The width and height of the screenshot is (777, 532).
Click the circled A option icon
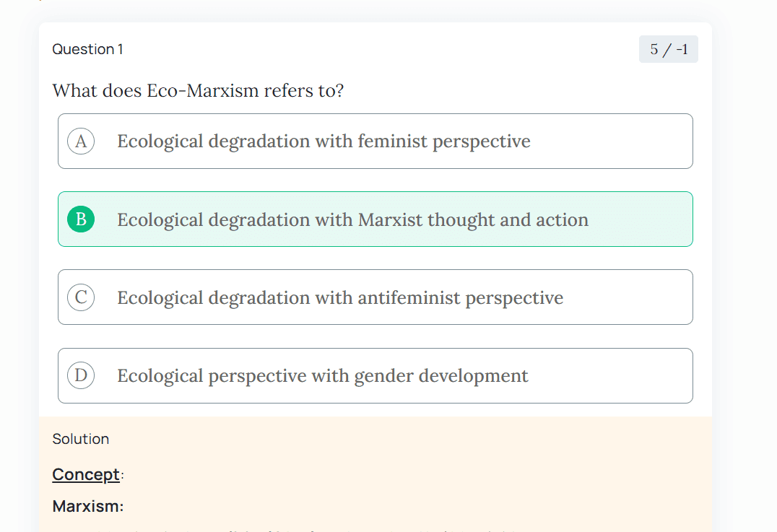click(81, 141)
